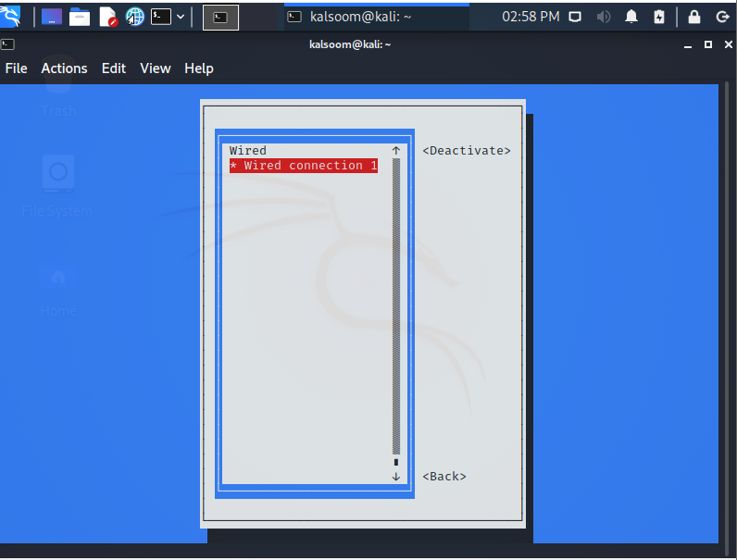Image resolution: width=737 pixels, height=560 pixels.
Task: Lock the screen with padlock icon
Action: click(693, 18)
